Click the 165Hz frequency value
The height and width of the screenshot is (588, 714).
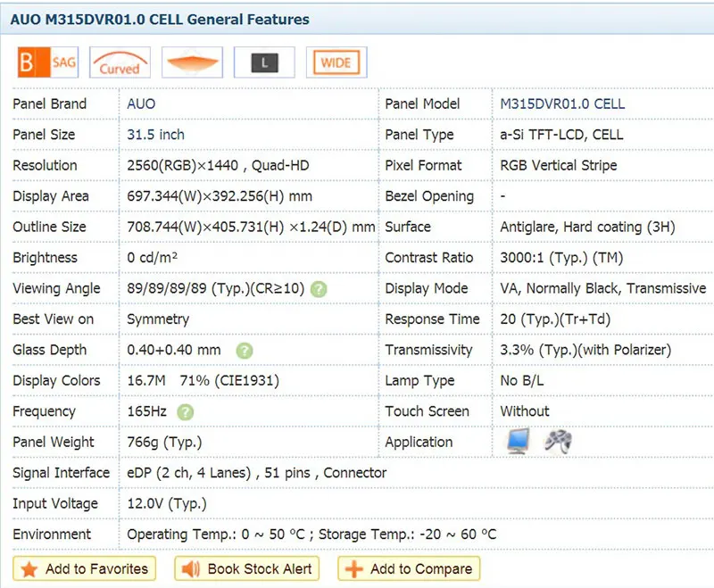tap(146, 411)
